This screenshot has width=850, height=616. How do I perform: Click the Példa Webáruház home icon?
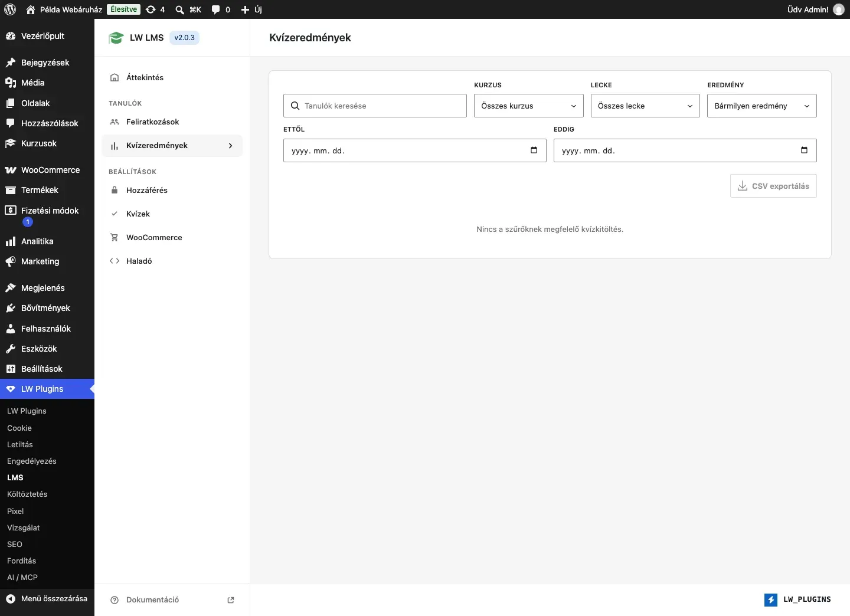point(31,9)
